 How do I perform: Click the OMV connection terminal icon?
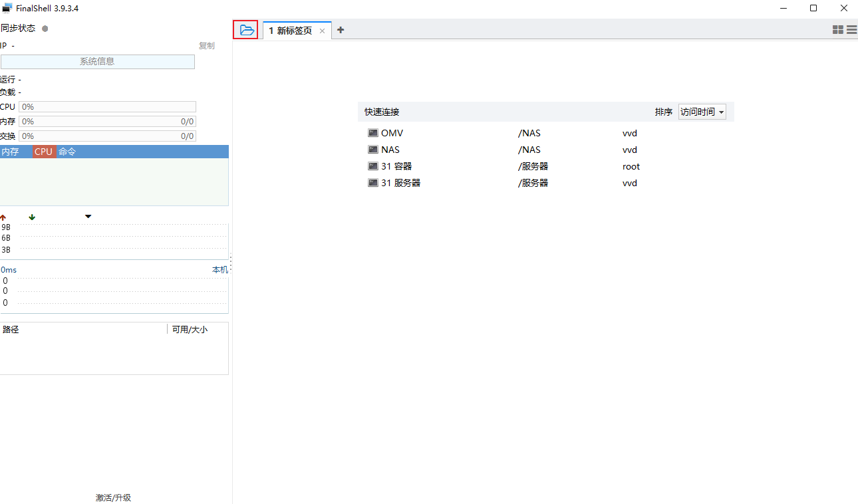click(x=373, y=133)
